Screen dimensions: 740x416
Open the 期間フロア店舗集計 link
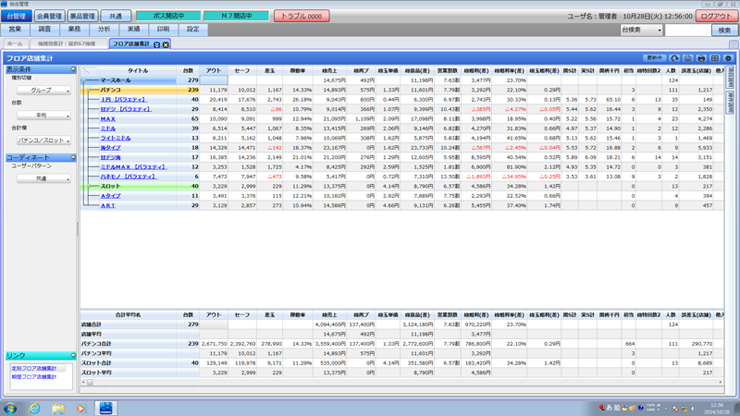[34, 377]
